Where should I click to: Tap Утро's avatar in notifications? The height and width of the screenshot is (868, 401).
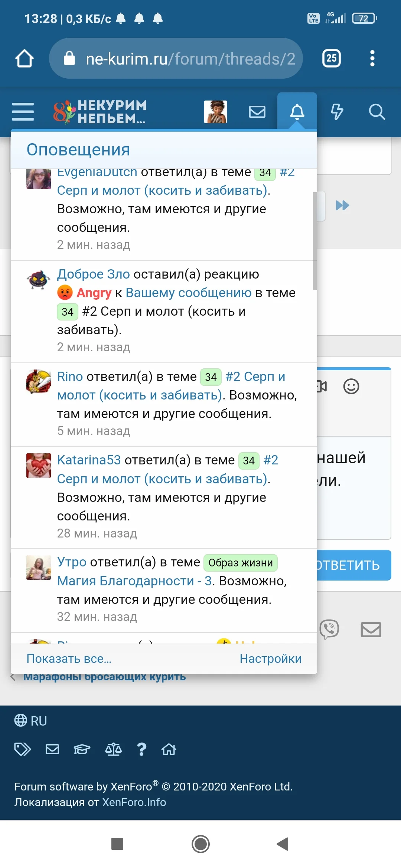39,568
